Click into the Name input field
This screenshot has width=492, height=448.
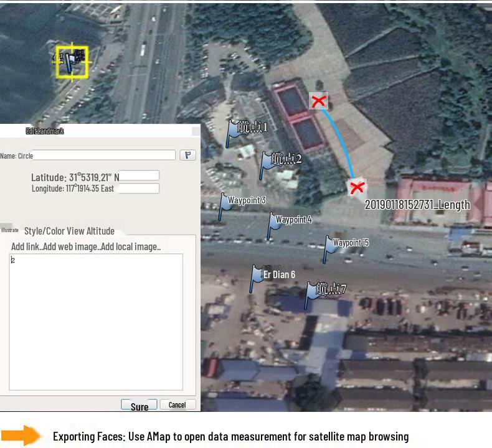(104, 155)
